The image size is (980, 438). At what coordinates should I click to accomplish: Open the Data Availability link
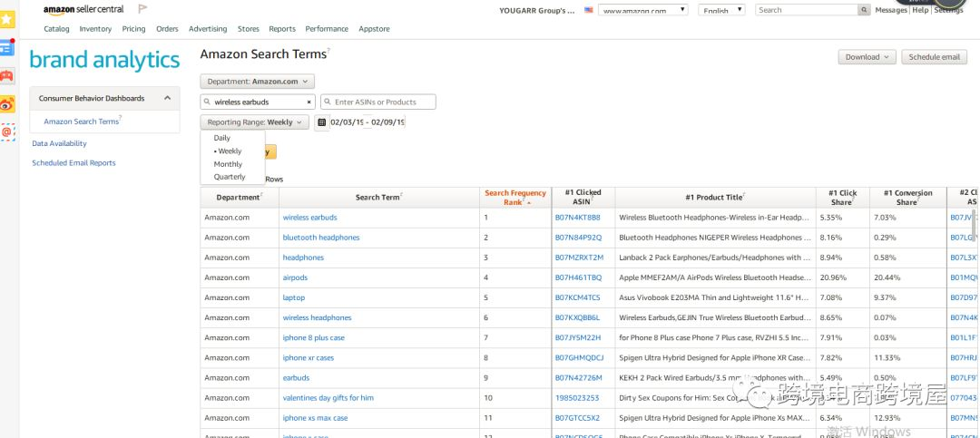(x=59, y=143)
